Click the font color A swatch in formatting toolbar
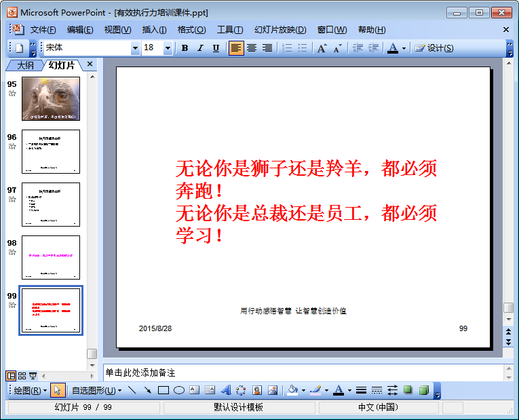The image size is (519, 420). pos(392,48)
